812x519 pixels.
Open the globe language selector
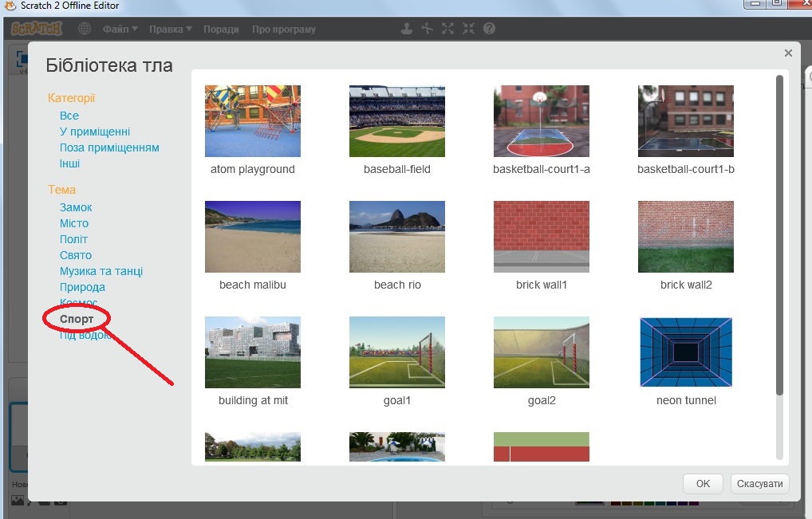tap(85, 29)
